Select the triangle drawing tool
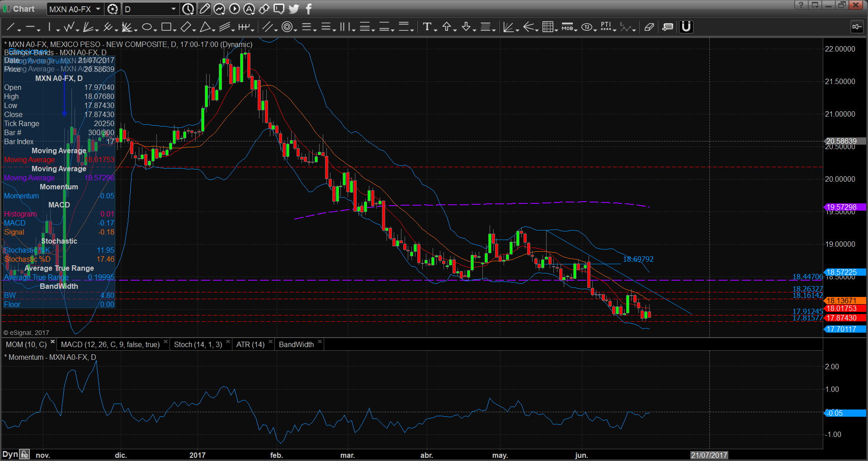 [x=205, y=27]
